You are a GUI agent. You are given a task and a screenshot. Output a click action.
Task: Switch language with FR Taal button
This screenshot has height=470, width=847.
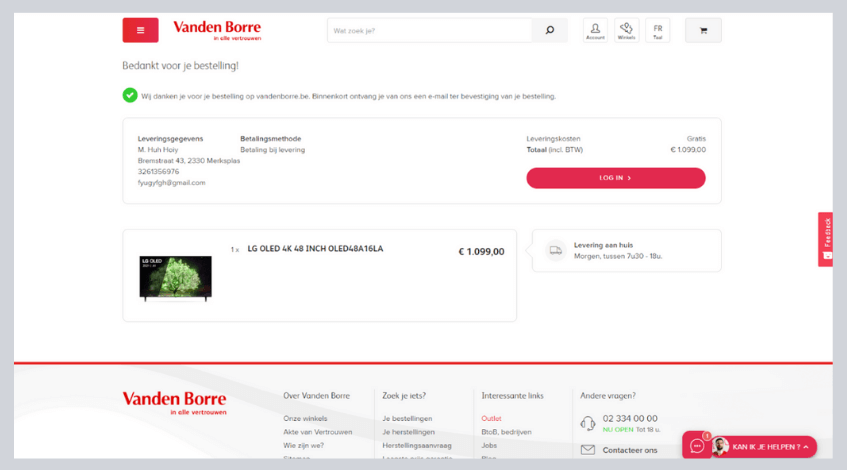(657, 30)
